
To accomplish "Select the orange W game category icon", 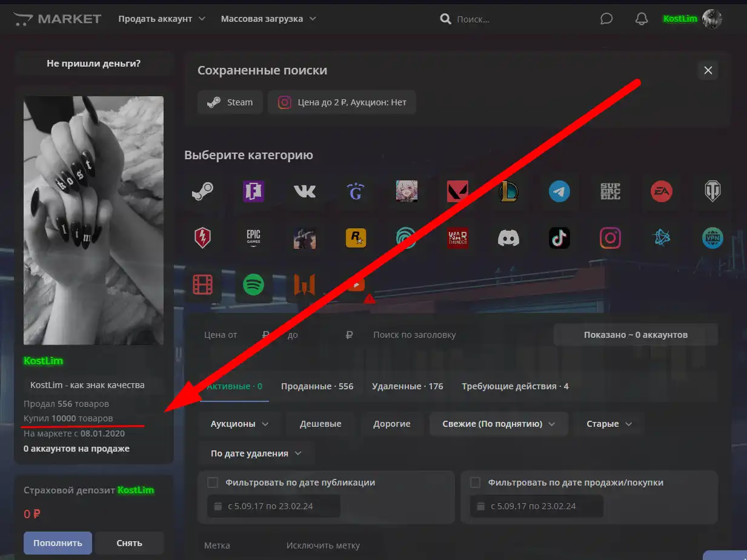I will pyautogui.click(x=305, y=284).
